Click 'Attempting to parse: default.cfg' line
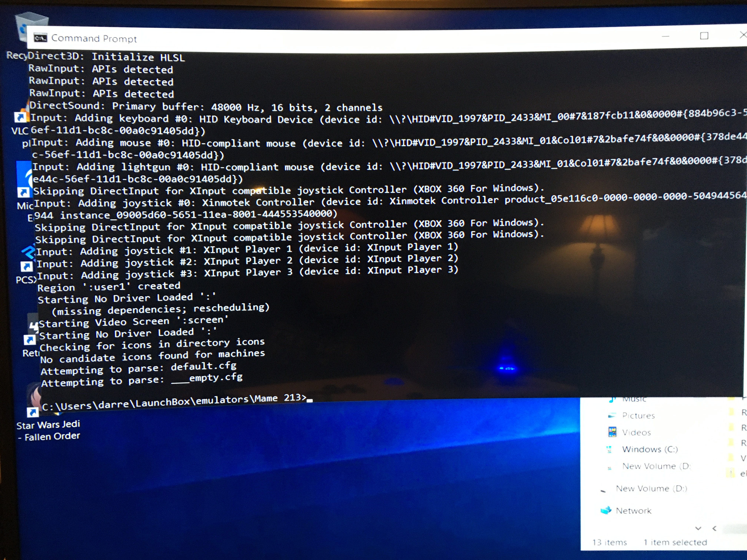The width and height of the screenshot is (747, 560). pyautogui.click(x=138, y=368)
